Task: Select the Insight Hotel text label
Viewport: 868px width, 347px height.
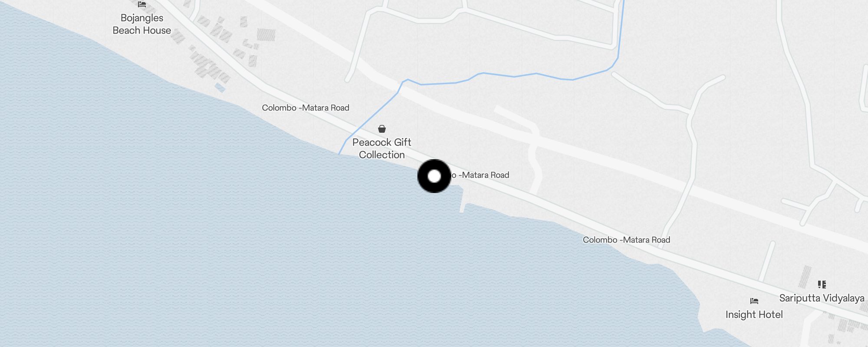Action: click(x=754, y=314)
